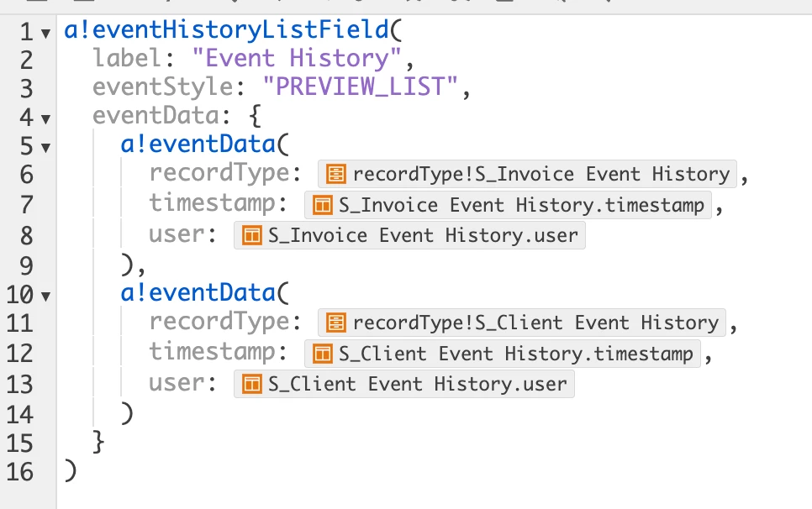Select the S_Invoice Event History.user reference

409,236
